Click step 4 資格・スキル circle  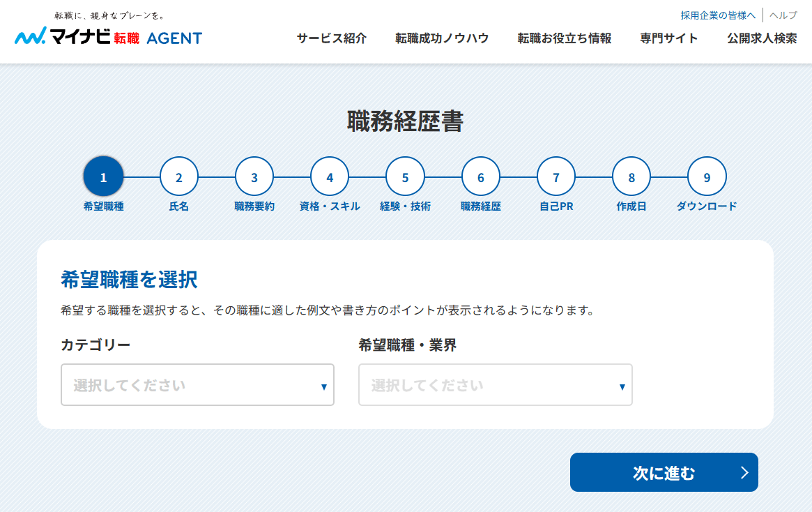(329, 176)
